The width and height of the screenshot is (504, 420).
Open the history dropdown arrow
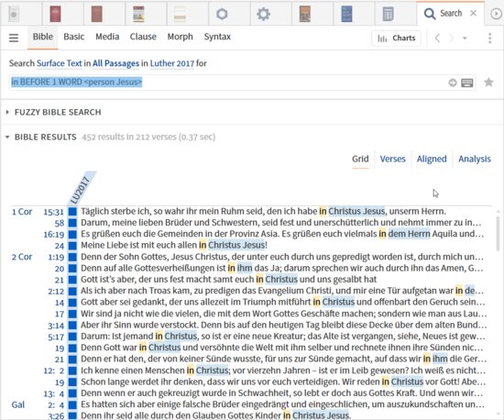[x=465, y=39]
